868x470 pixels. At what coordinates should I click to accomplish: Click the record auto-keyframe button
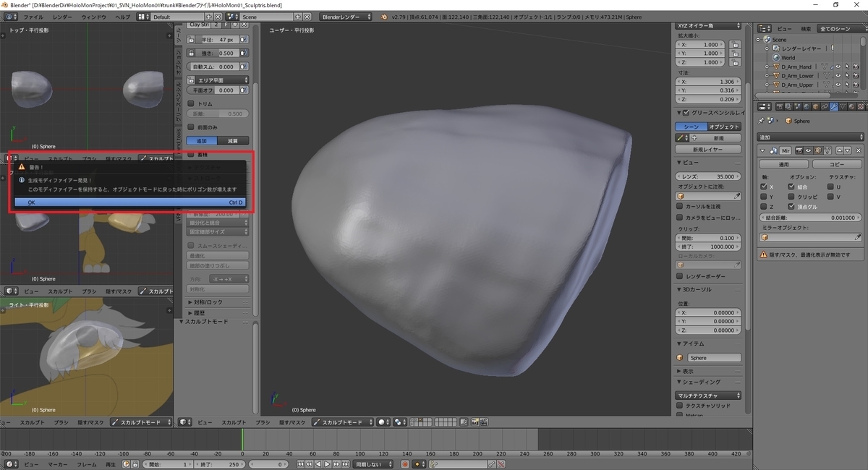[x=405, y=464]
